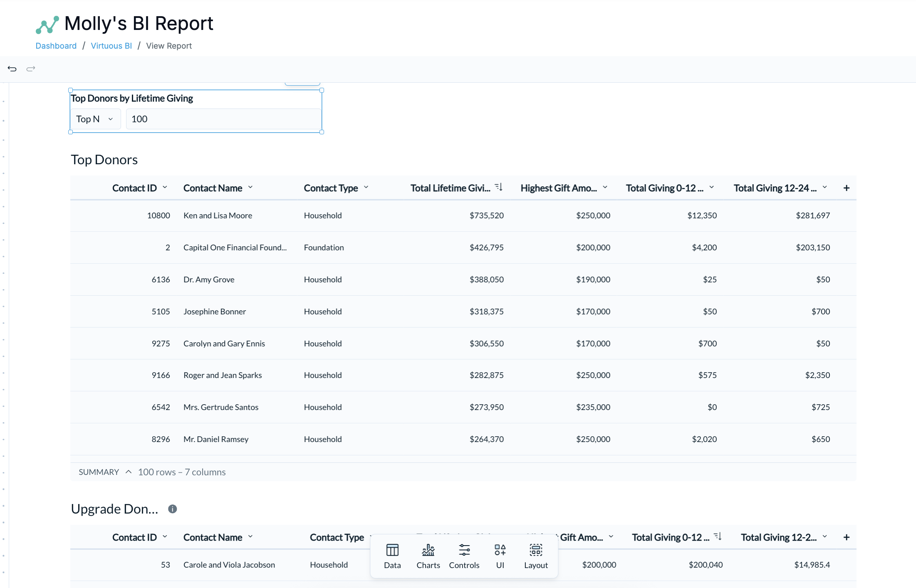Open Total Giving 12-24 column menu in Top Donors
The width and height of the screenshot is (916, 588).
tap(825, 187)
